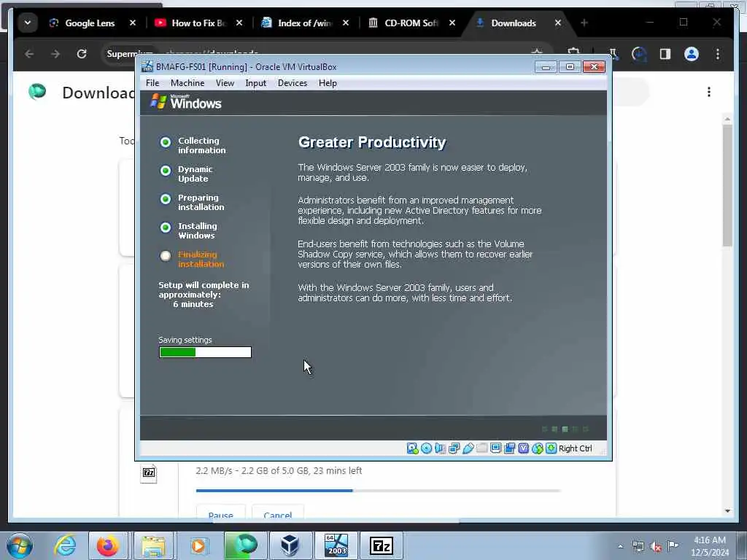Click the download progress bar in Downloads page

379,491
